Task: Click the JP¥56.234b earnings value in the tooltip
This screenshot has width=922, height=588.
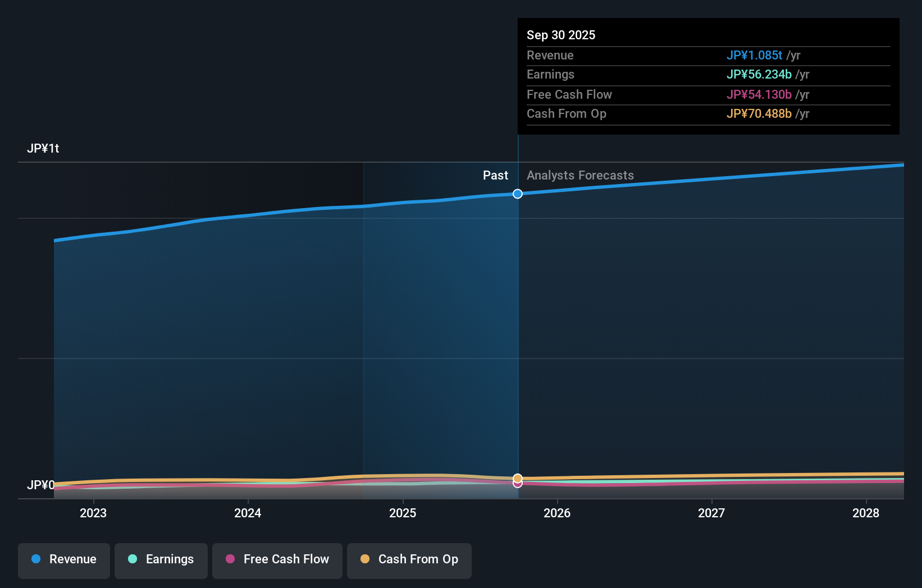Action: pos(760,74)
